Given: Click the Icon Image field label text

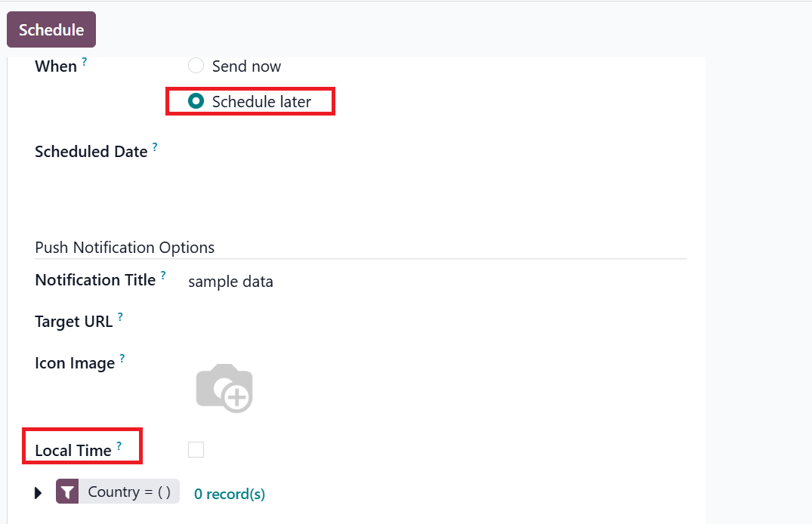Looking at the screenshot, I should coord(75,363).
